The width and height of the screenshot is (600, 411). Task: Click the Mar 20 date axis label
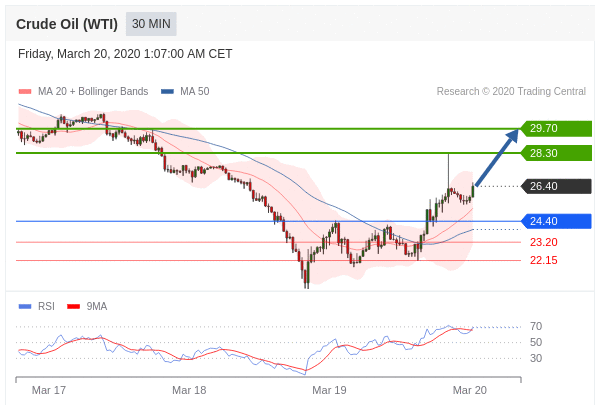tap(470, 390)
